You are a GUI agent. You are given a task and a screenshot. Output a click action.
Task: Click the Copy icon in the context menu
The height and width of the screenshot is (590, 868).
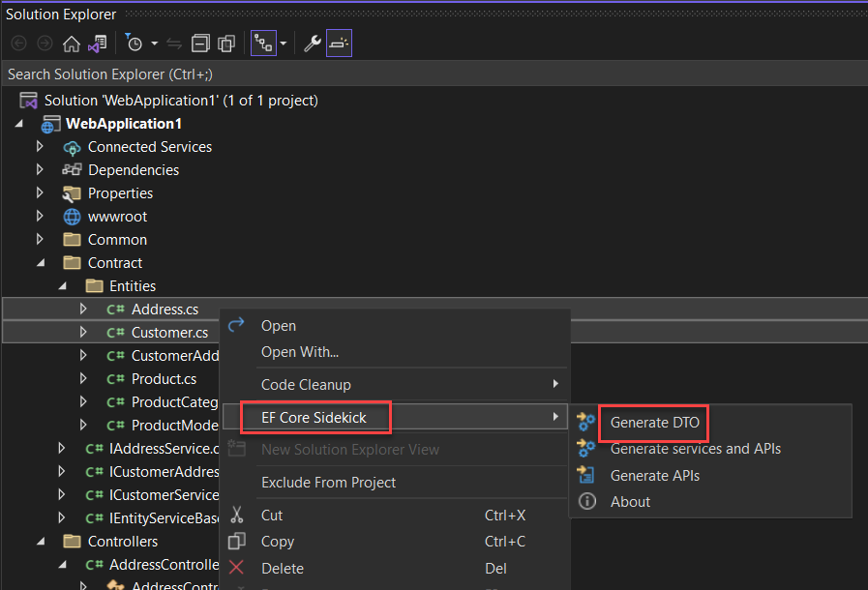coord(236,541)
